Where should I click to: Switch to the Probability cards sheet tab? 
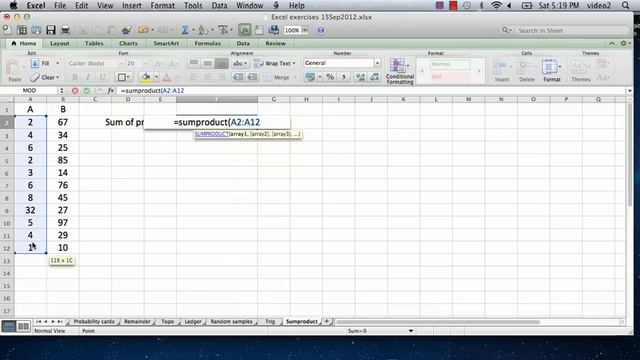[94, 322]
